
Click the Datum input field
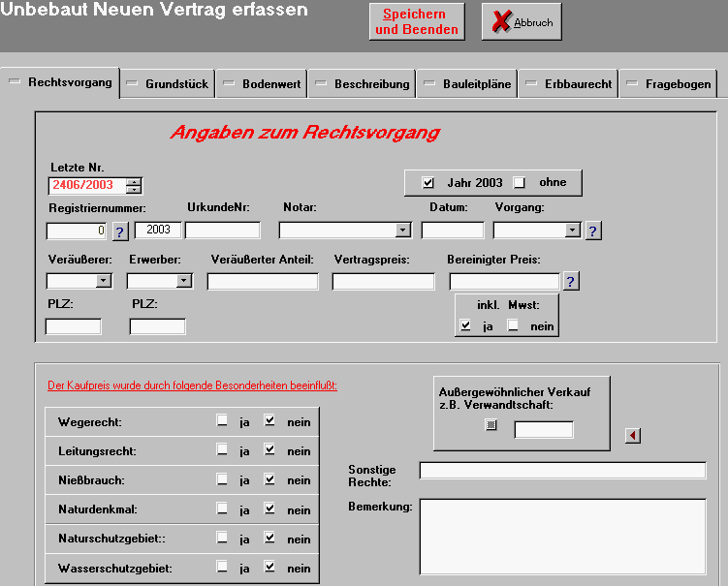click(x=453, y=231)
